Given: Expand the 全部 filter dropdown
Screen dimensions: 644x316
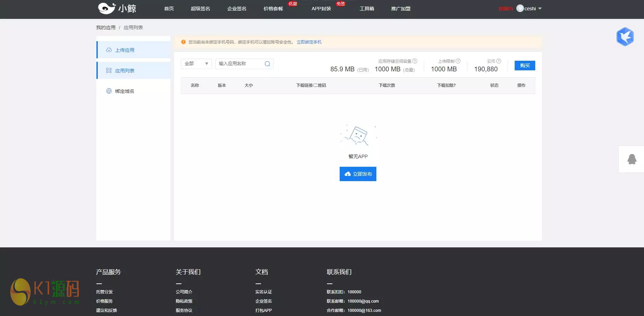Looking at the screenshot, I should pyautogui.click(x=196, y=63).
